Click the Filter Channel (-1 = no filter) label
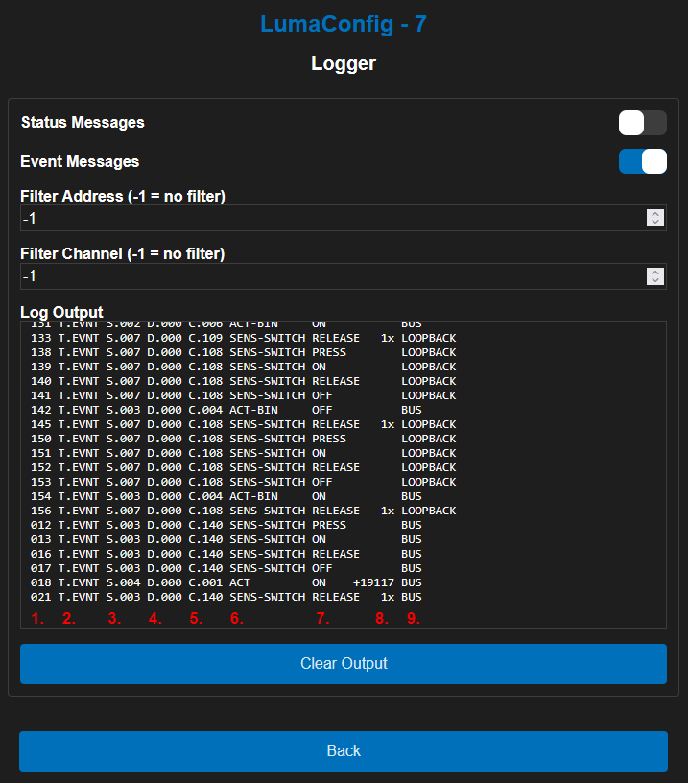This screenshot has height=784, width=689. [x=123, y=254]
